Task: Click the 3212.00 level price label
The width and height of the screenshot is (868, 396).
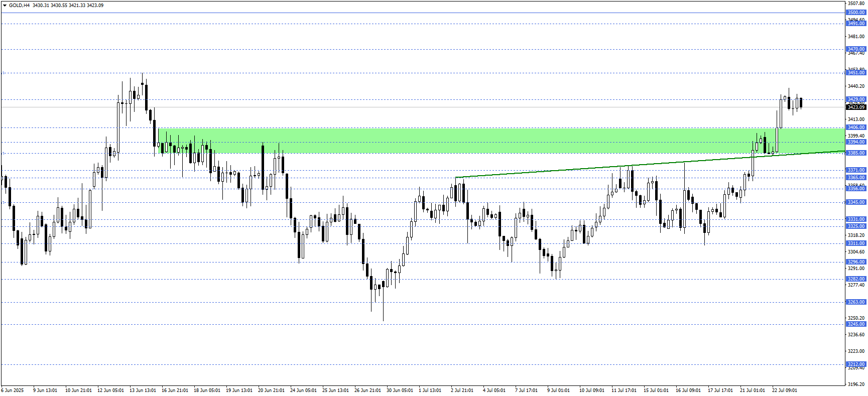Action: pyautogui.click(x=856, y=364)
